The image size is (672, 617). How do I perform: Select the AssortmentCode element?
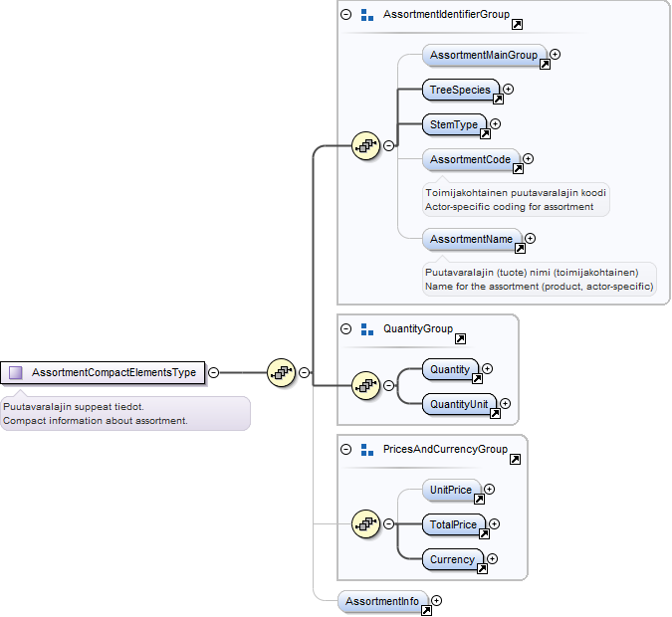point(471,160)
